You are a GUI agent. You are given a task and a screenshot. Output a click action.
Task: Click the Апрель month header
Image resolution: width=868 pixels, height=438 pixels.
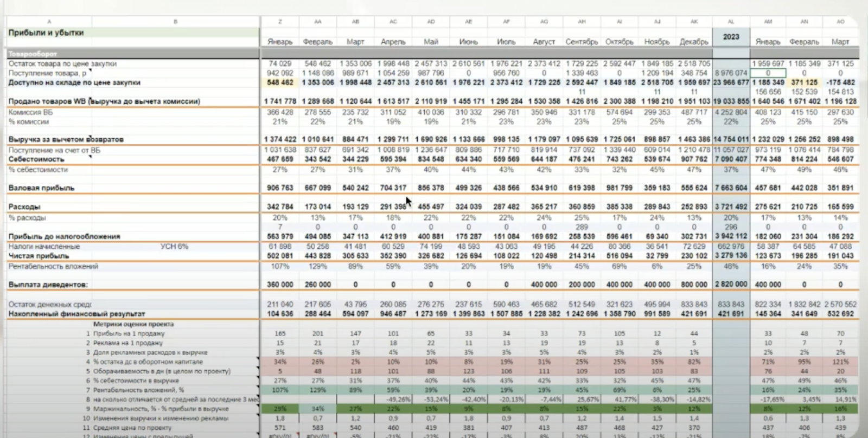393,42
